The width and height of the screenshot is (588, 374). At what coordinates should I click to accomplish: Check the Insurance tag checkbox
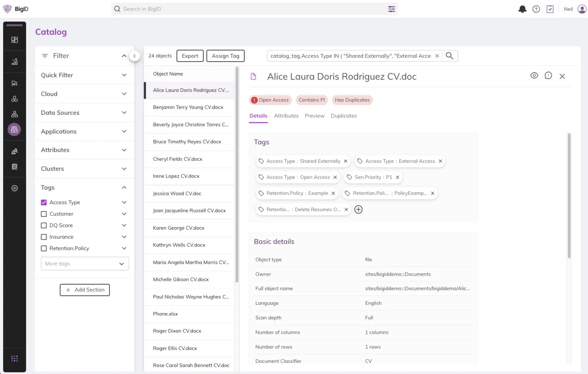(x=44, y=237)
